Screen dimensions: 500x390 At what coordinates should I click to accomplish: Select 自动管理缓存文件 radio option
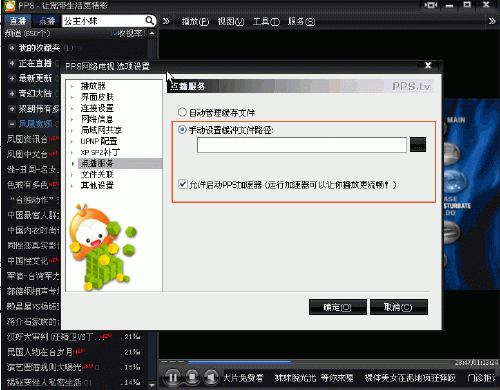[x=182, y=112]
